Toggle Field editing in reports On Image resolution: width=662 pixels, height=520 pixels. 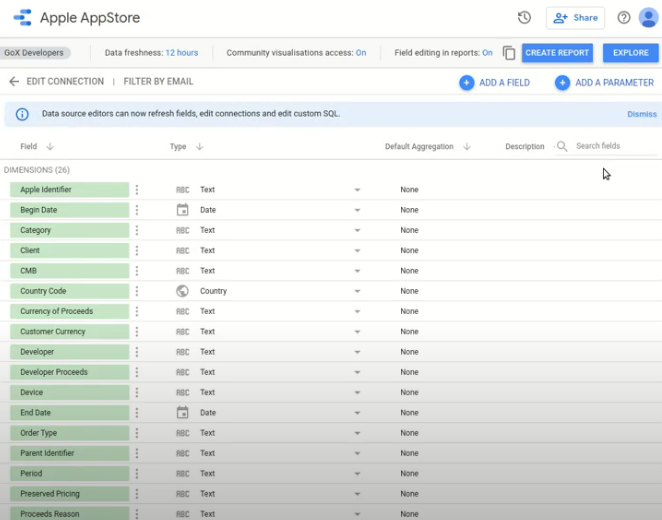tap(487, 53)
